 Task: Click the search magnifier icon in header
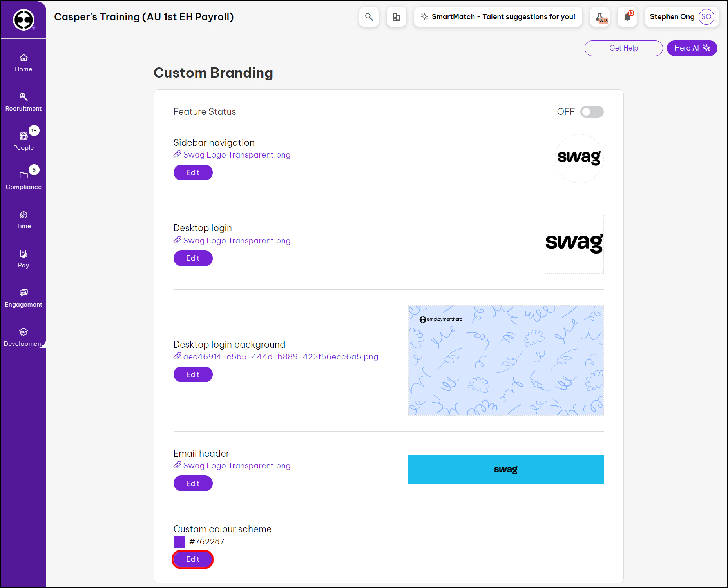(369, 17)
